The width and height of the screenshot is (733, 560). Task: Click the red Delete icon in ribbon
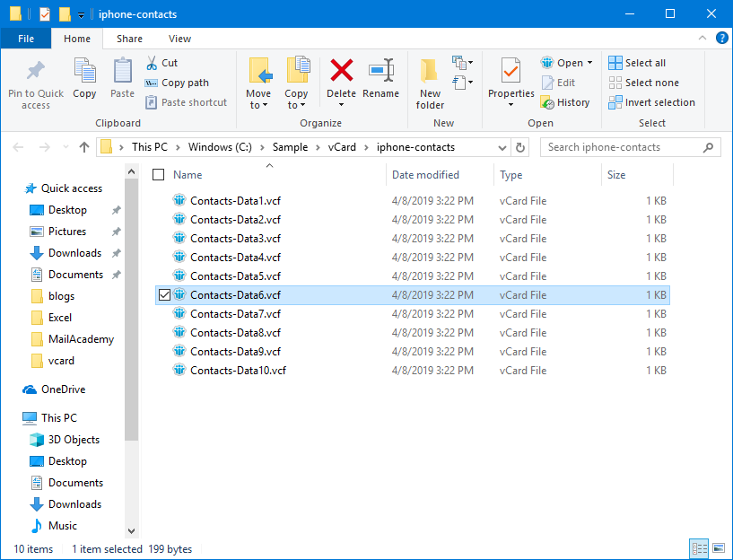click(341, 72)
